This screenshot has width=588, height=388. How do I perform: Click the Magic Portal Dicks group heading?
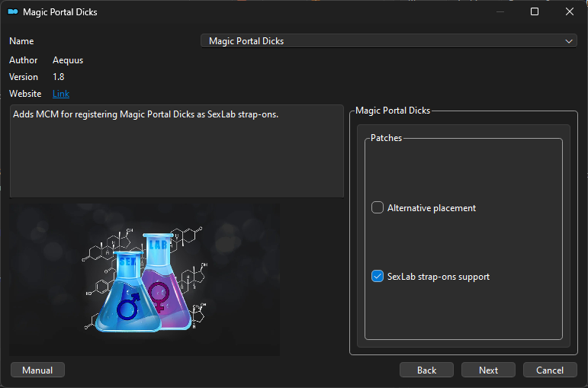tap(393, 111)
